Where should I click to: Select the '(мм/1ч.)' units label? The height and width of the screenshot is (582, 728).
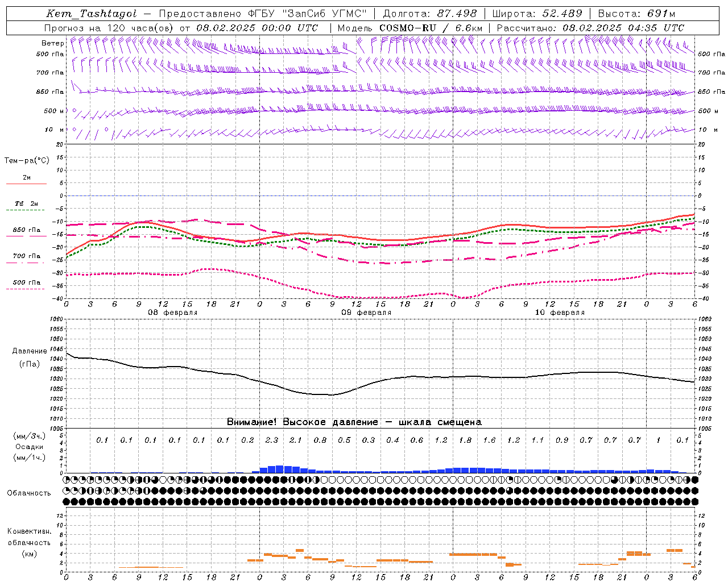click(x=30, y=458)
